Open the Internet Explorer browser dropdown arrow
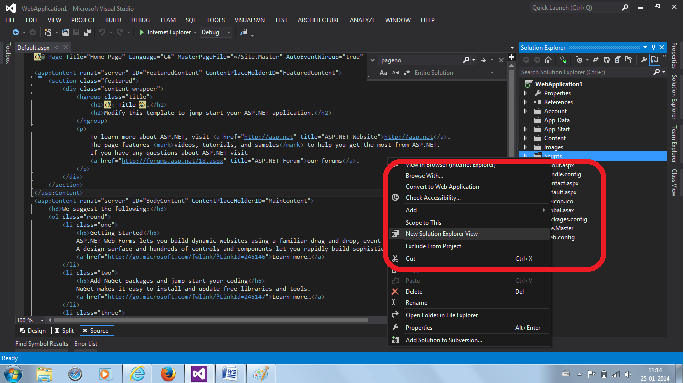684x383 pixels. click(195, 32)
